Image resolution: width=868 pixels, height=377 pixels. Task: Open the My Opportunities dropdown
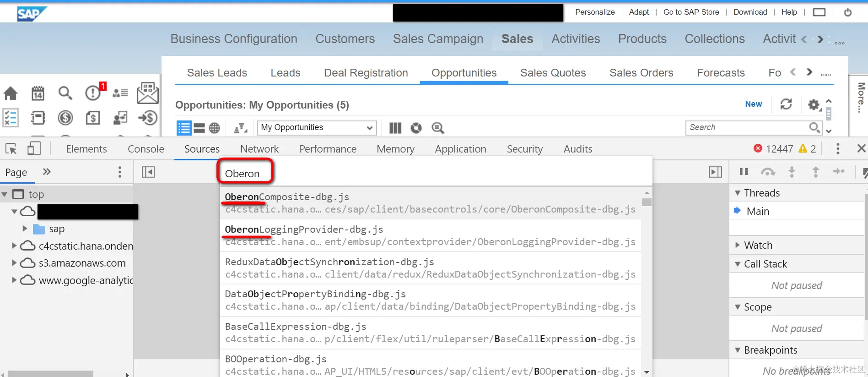tap(317, 127)
